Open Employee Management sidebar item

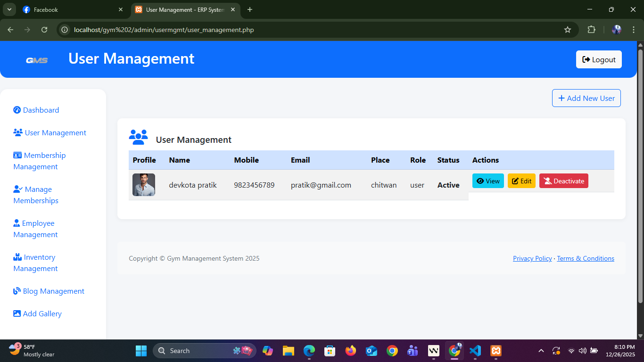[35, 229]
